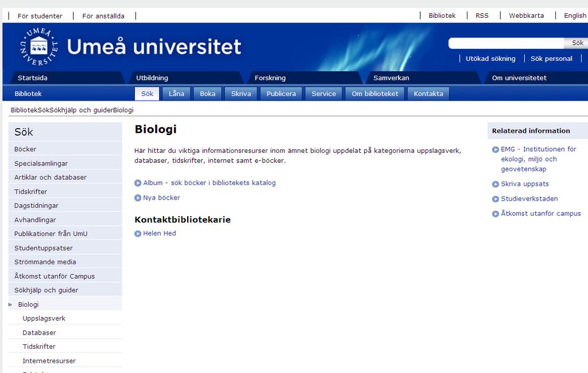Open top-level Tidskrifter in sidebar
The image size is (588, 373).
65,191
